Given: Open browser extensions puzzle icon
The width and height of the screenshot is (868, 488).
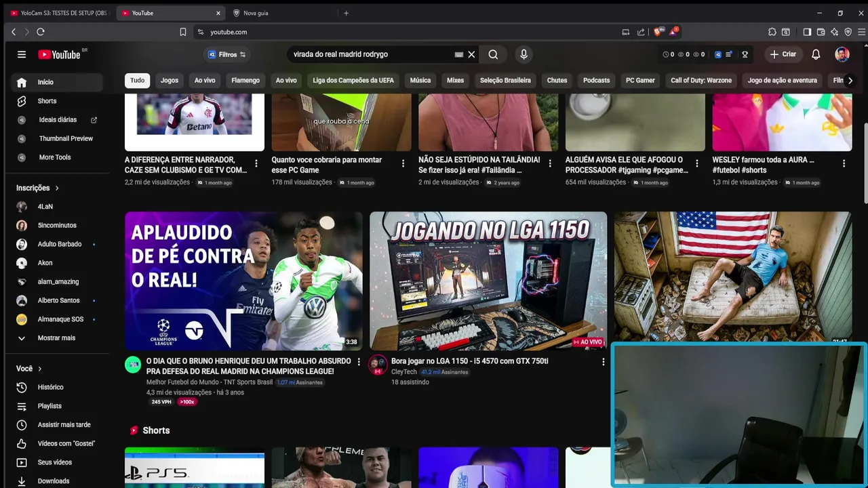Looking at the screenshot, I should 772,32.
